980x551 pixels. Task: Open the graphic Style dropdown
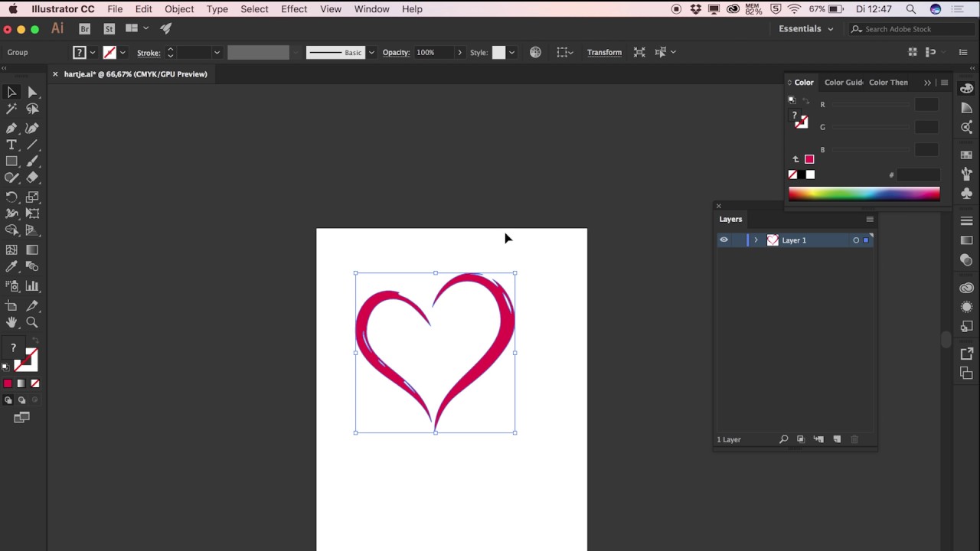(x=511, y=52)
